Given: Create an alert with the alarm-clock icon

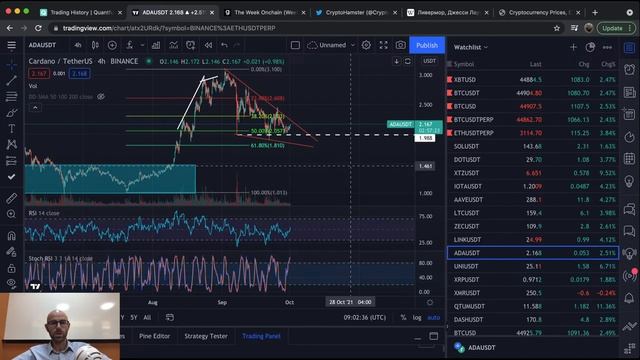Looking at the screenshot, I should 191,45.
